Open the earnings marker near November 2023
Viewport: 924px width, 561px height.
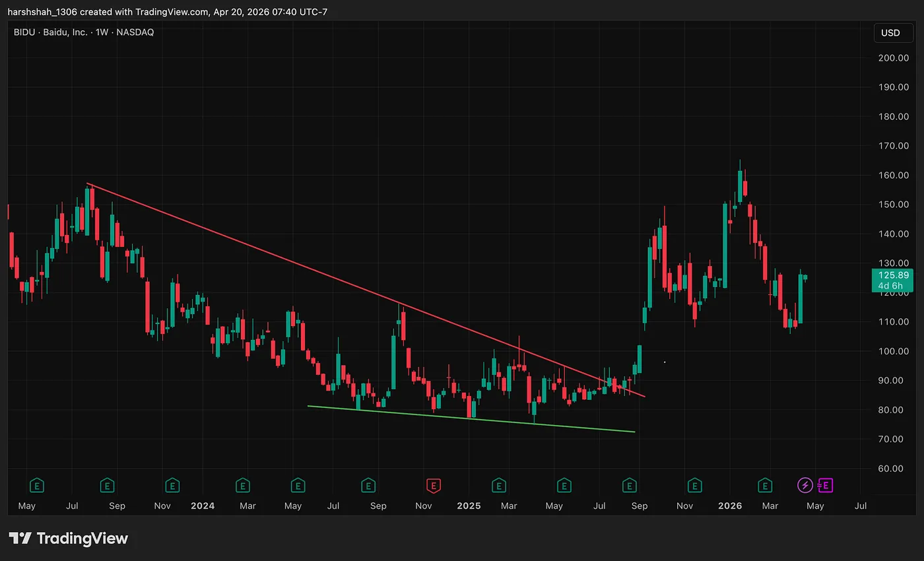[172, 486]
